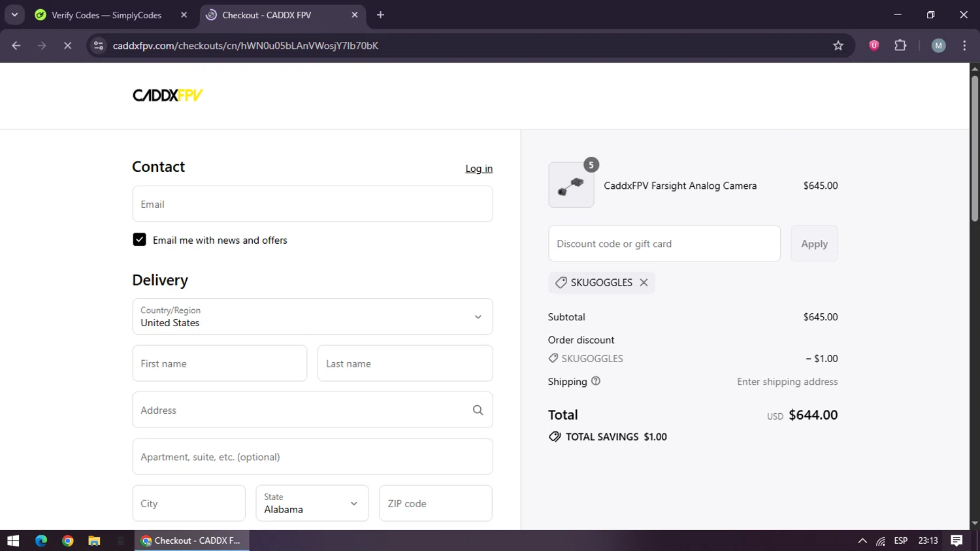Viewport: 980px width, 551px height.
Task: Open the notifications center icon
Action: (956, 541)
